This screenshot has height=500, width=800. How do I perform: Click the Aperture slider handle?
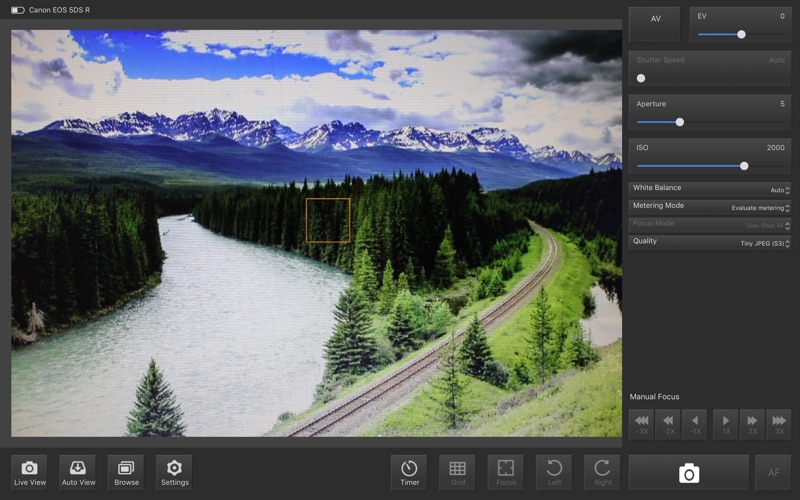click(x=680, y=122)
